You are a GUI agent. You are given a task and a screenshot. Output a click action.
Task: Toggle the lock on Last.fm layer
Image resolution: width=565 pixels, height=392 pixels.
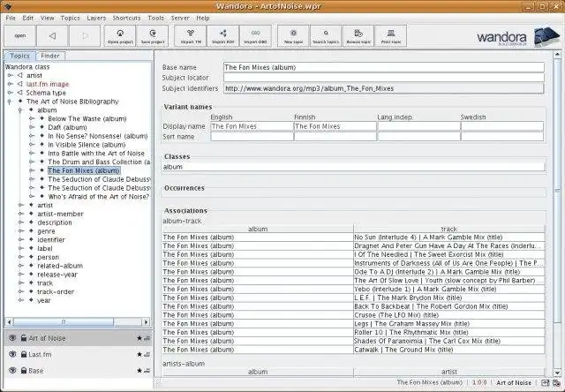click(24, 355)
